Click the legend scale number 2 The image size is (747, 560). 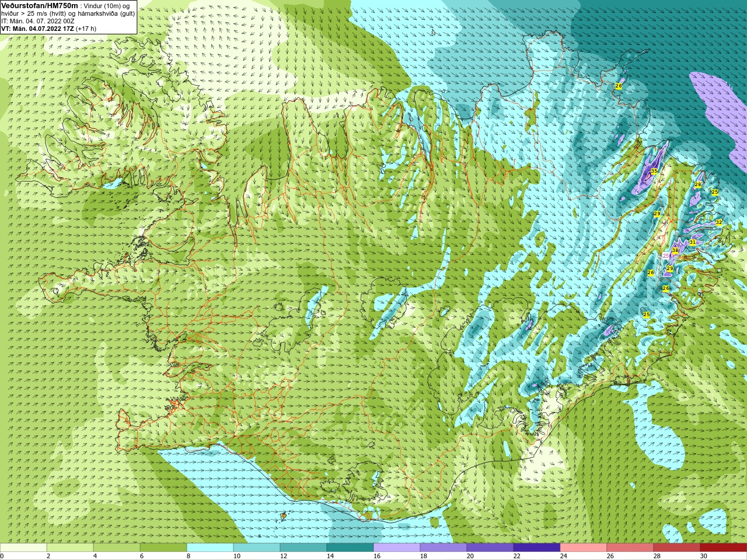[48, 556]
